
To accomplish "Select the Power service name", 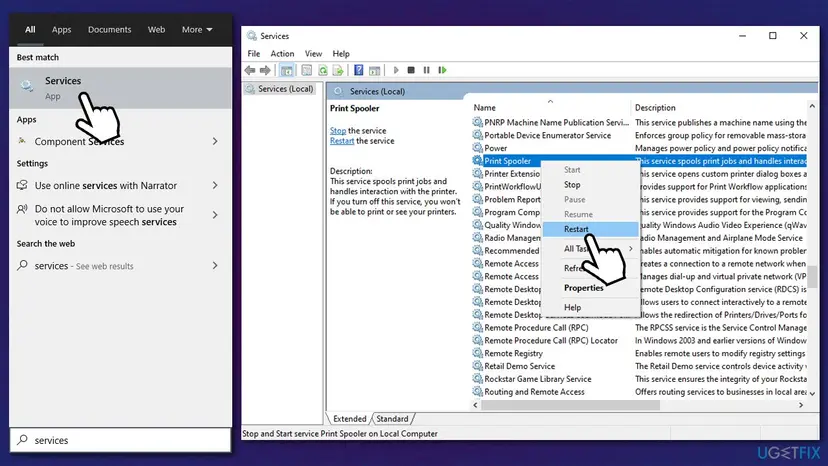I will 495,148.
